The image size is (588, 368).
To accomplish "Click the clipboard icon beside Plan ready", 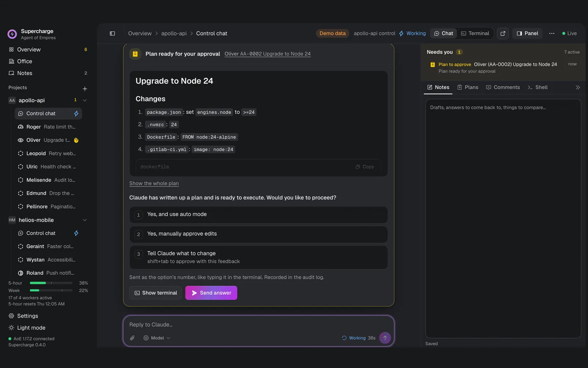I will (135, 54).
